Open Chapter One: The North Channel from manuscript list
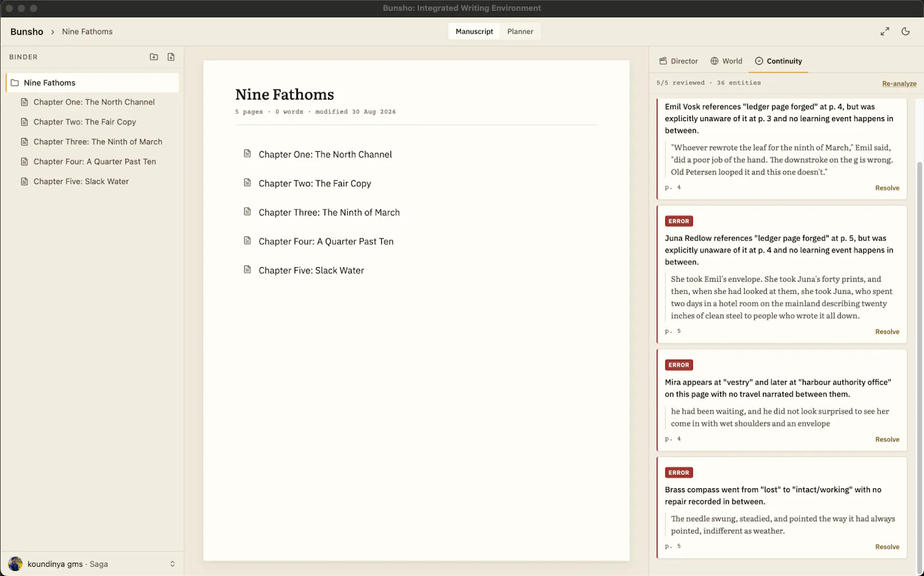Screen dimensions: 924x576 [325, 154]
